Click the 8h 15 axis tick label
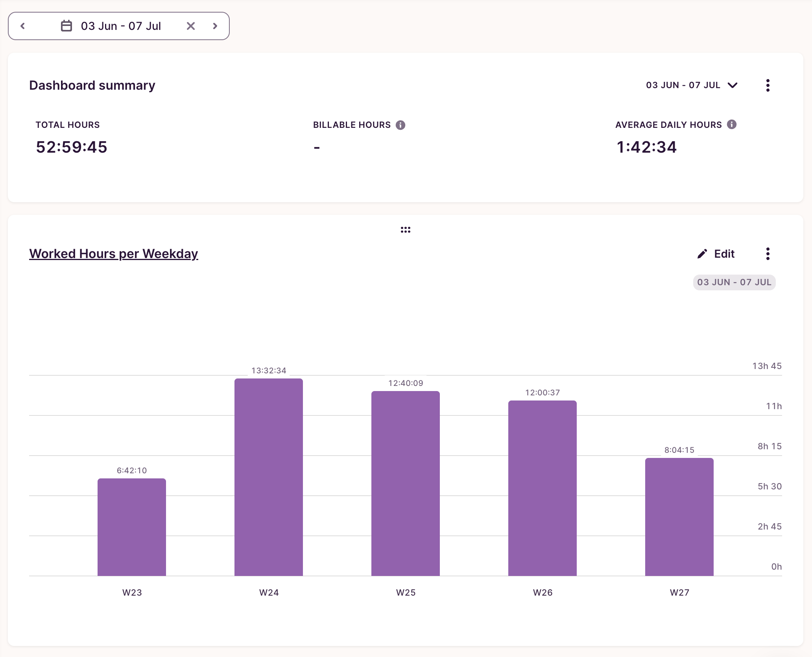Viewport: 812px width, 657px height. (770, 446)
